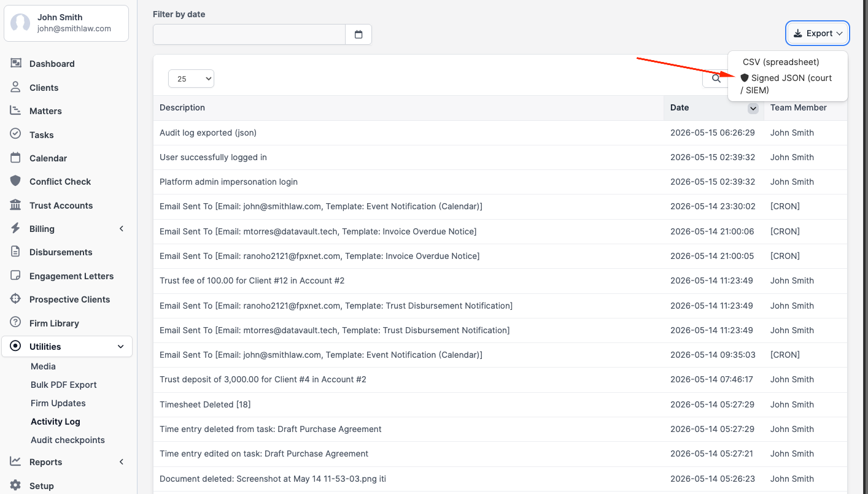Open the Audit checkpoints link

tap(68, 440)
